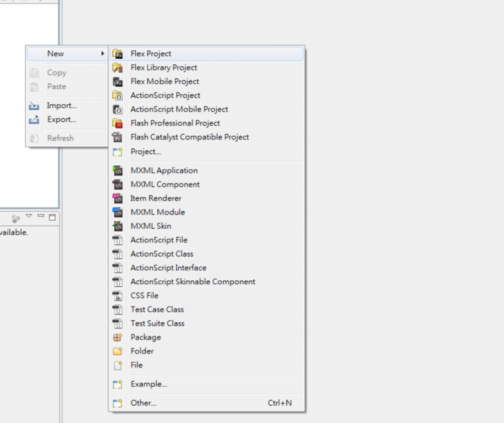Screen dimensions: 504x423
Task: Choose MXML Skin
Action: pyautogui.click(x=207, y=226)
